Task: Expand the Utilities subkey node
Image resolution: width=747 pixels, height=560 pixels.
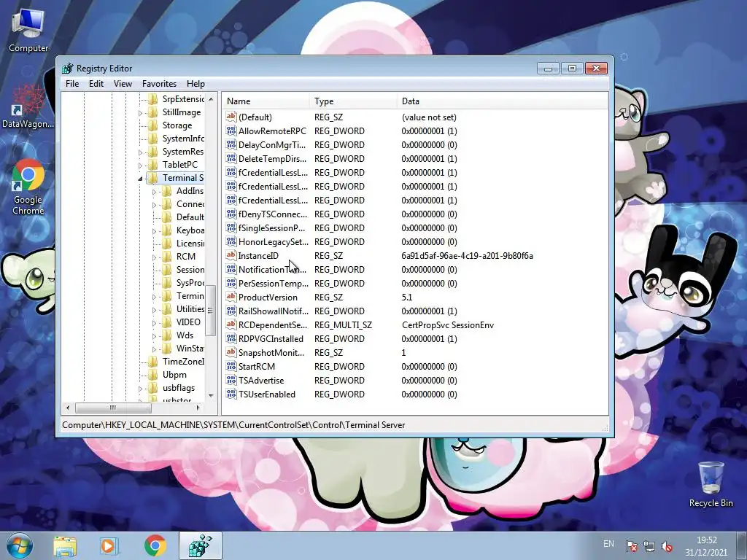Action: pyautogui.click(x=154, y=309)
